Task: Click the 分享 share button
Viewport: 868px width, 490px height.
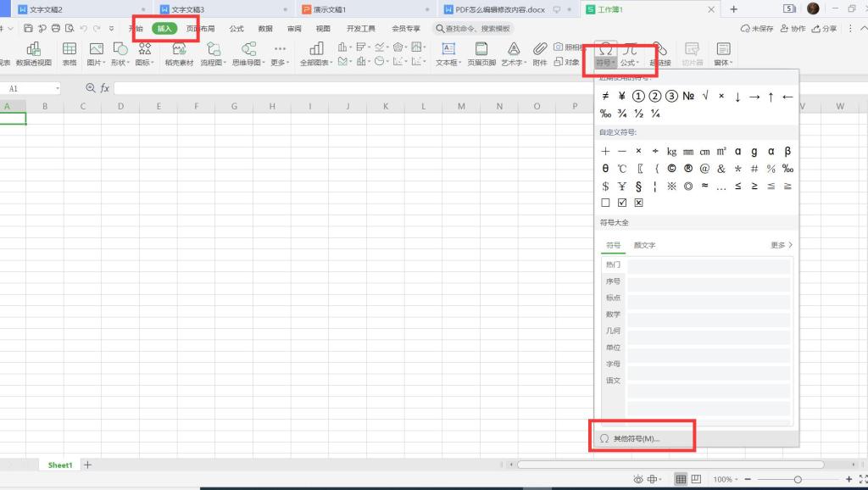Action: (x=824, y=28)
